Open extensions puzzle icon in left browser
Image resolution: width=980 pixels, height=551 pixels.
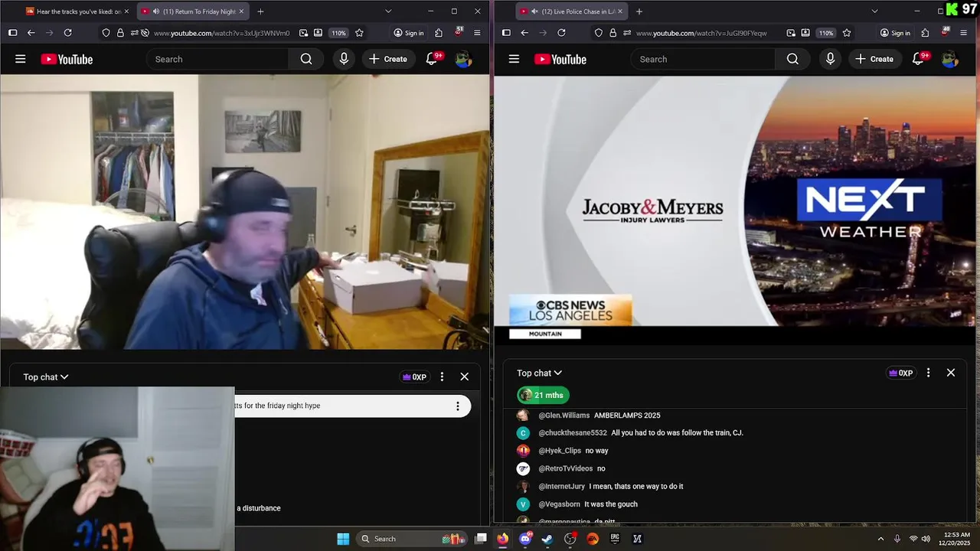[439, 33]
